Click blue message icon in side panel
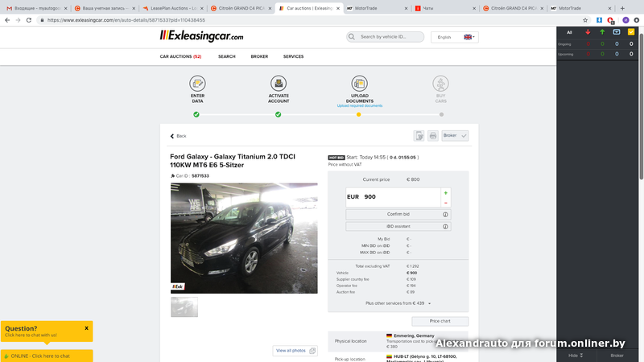The width and height of the screenshot is (644, 362). pyautogui.click(x=617, y=32)
